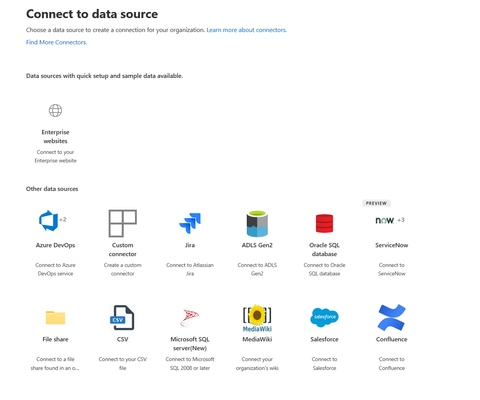Image resolution: width=480 pixels, height=400 pixels.
Task: Choose the ServiceNow logo icon
Action: tap(385, 220)
